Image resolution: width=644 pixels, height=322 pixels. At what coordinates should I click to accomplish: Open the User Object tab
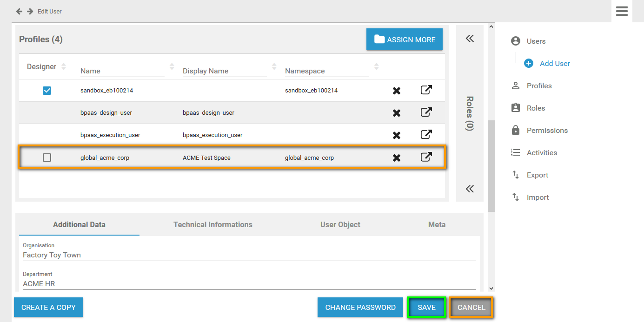point(340,224)
